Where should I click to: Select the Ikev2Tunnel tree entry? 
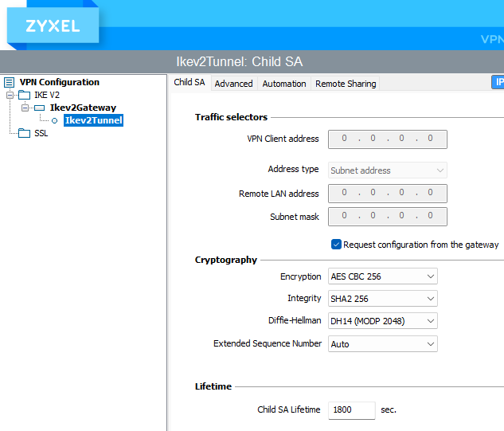[x=93, y=120]
